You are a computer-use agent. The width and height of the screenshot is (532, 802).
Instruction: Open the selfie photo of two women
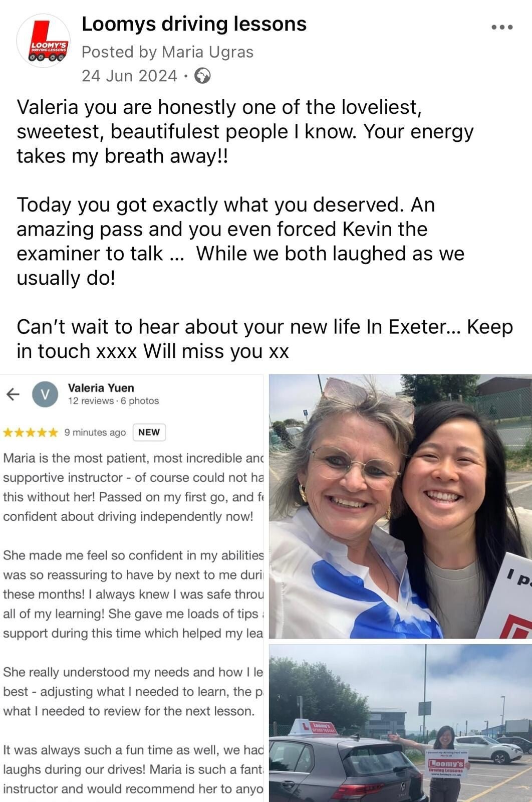[x=400, y=506]
